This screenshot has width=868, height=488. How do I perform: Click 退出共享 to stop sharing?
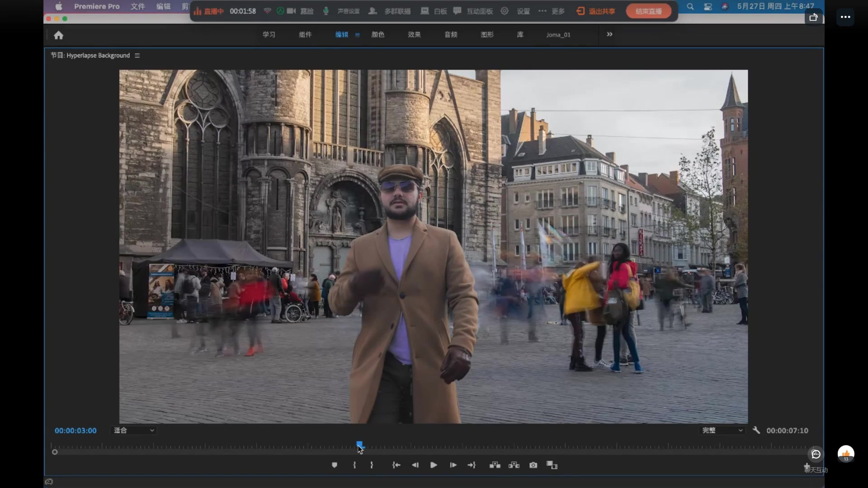point(596,11)
